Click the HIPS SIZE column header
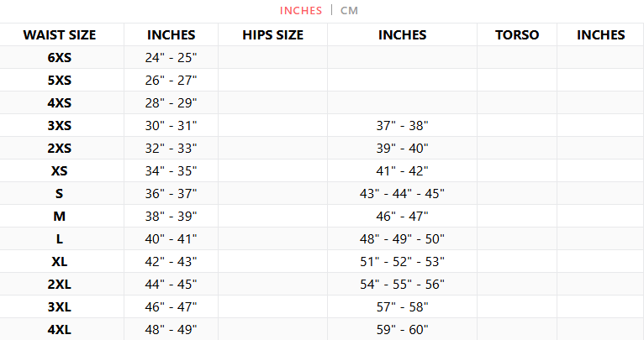Image resolution: width=644 pixels, height=340 pixels. pyautogui.click(x=272, y=34)
